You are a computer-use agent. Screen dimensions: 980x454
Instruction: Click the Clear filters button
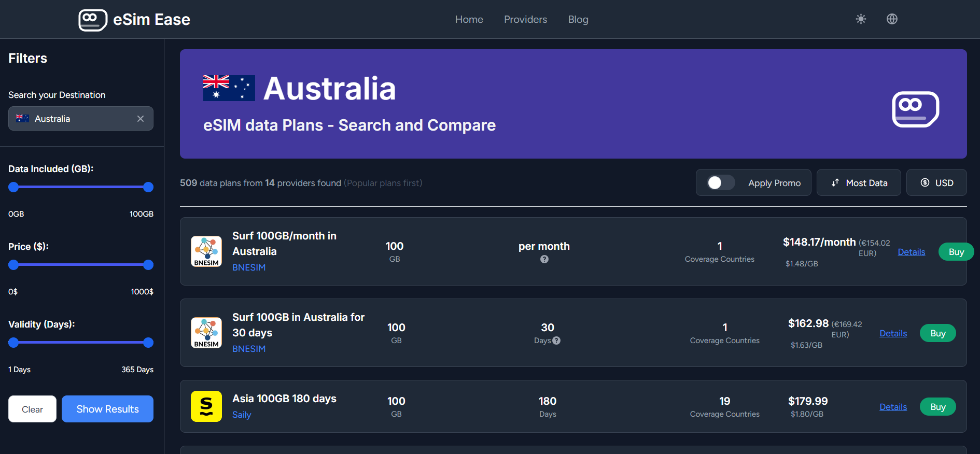(x=32, y=409)
